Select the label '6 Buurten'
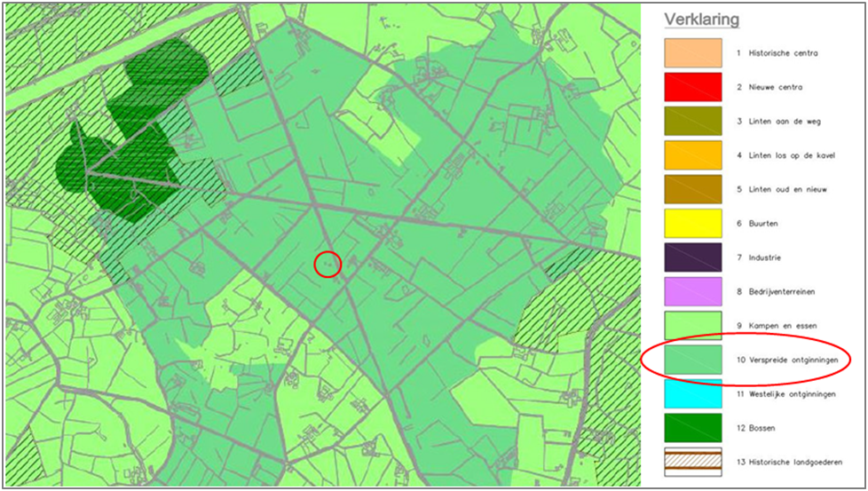 click(757, 224)
